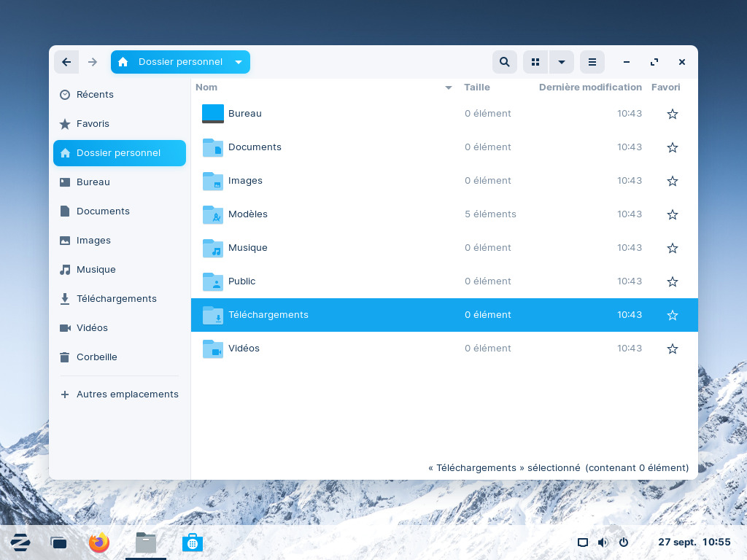The width and height of the screenshot is (747, 560).
Task: Switch to grid view icon
Action: (x=535, y=62)
